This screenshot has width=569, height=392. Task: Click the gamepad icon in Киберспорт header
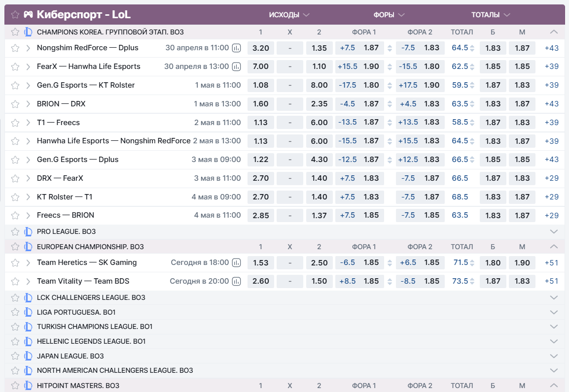tap(29, 14)
